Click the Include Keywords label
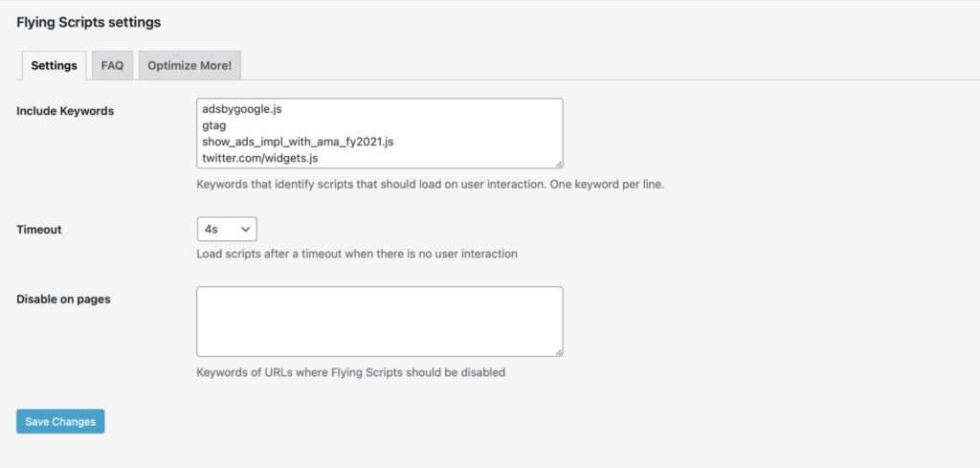The width and height of the screenshot is (980, 468). pyautogui.click(x=65, y=111)
